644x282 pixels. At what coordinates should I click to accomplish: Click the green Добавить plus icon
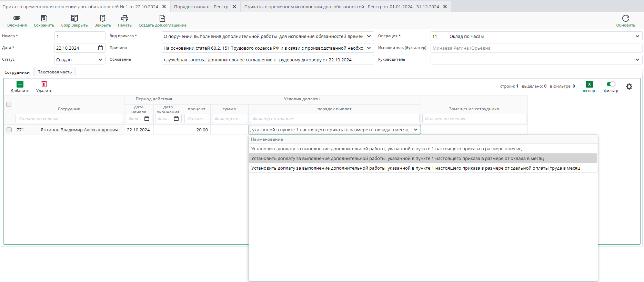pyautogui.click(x=20, y=84)
